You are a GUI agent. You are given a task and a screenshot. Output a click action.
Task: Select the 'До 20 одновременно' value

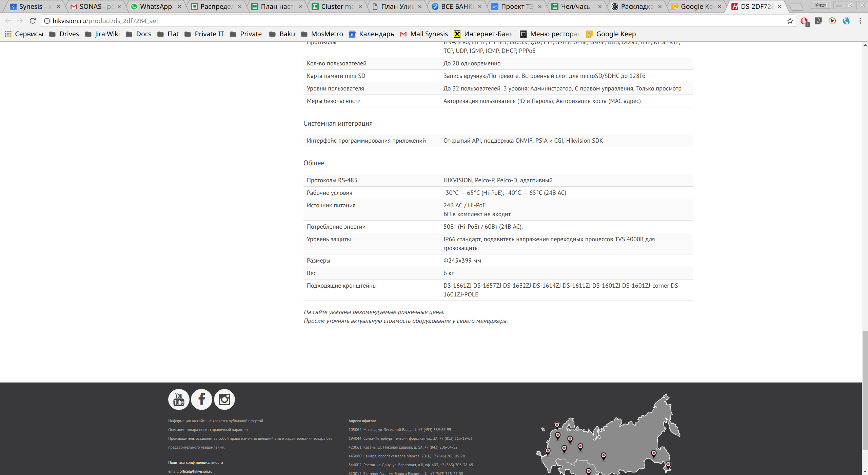(x=472, y=63)
